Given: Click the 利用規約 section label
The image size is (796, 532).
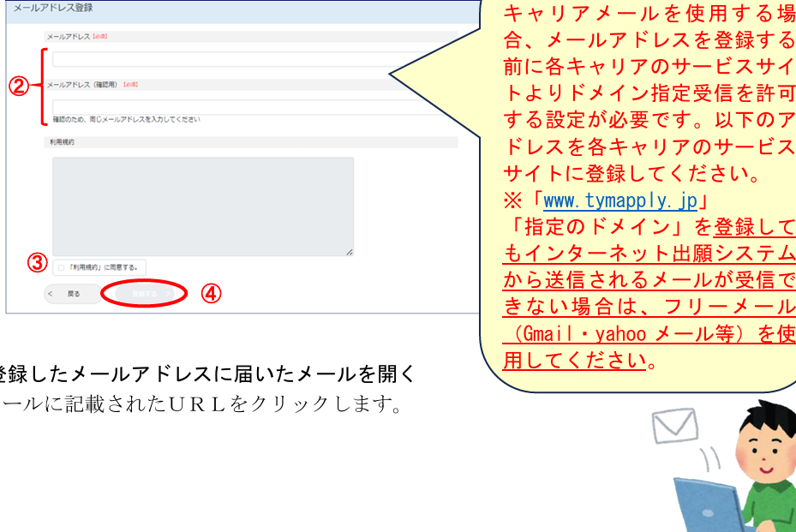Looking at the screenshot, I should pyautogui.click(x=60, y=142).
